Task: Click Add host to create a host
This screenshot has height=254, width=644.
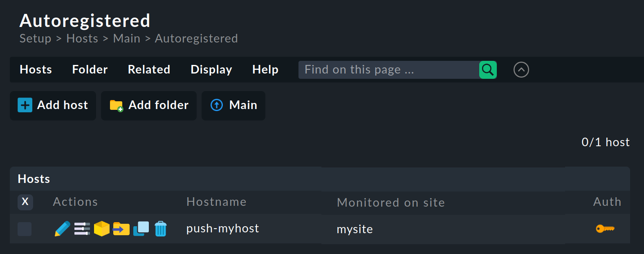Action: pyautogui.click(x=53, y=105)
